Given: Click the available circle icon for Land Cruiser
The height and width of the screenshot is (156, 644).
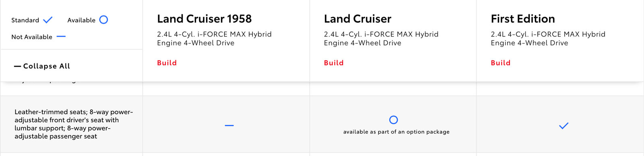Looking at the screenshot, I should tap(394, 120).
